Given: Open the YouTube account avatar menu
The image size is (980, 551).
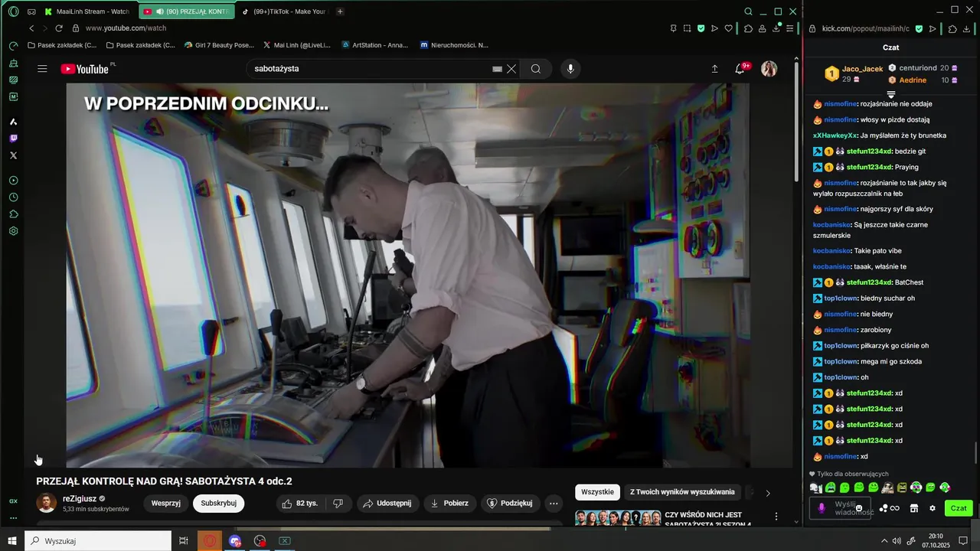Looking at the screenshot, I should tap(769, 69).
